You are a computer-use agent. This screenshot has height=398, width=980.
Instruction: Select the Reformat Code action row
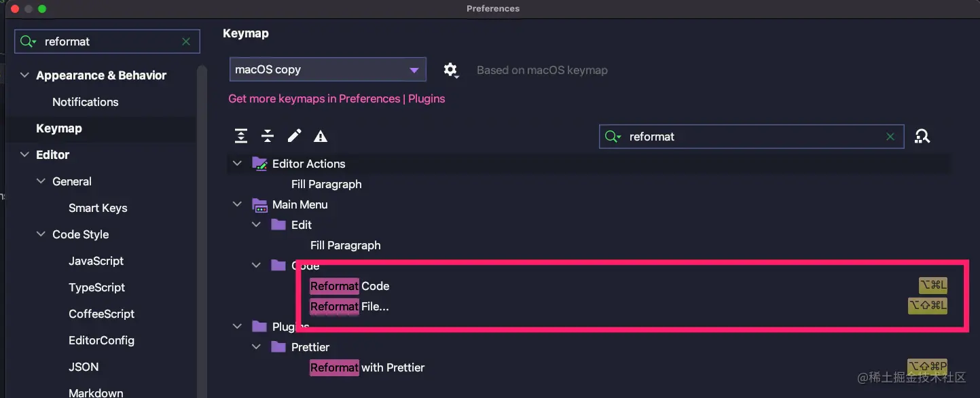coord(350,286)
